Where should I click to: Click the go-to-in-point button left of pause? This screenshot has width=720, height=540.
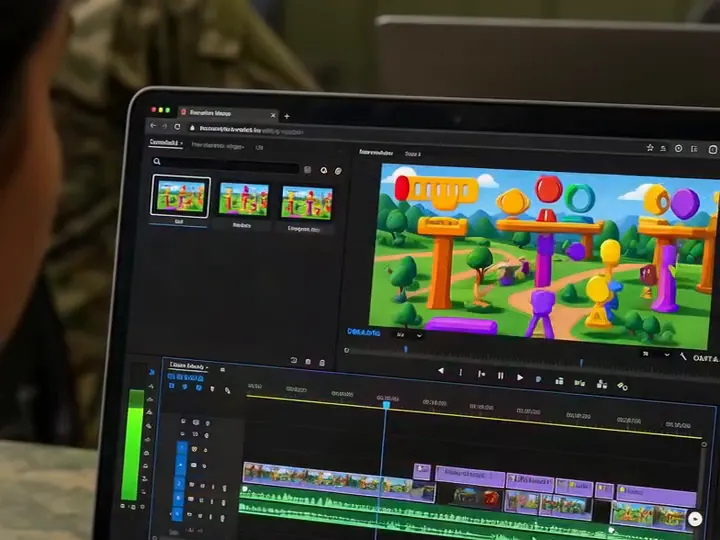pos(481,374)
